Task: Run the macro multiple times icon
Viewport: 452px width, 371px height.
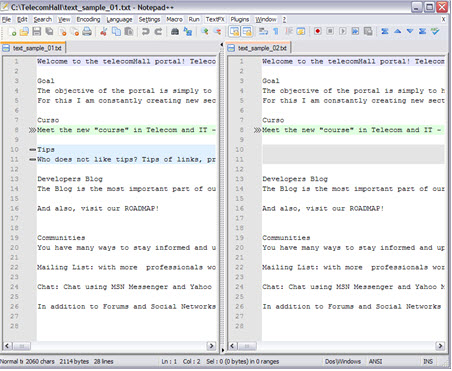Action: tap(355, 32)
